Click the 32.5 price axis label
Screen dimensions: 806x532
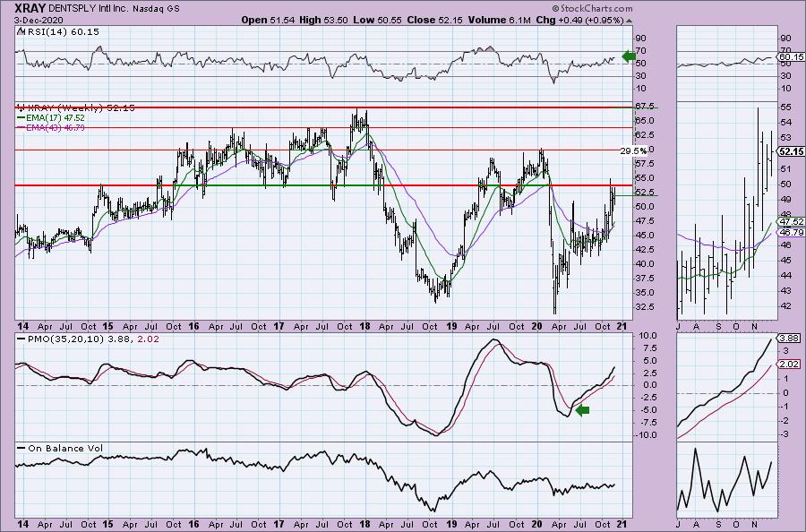coord(646,307)
